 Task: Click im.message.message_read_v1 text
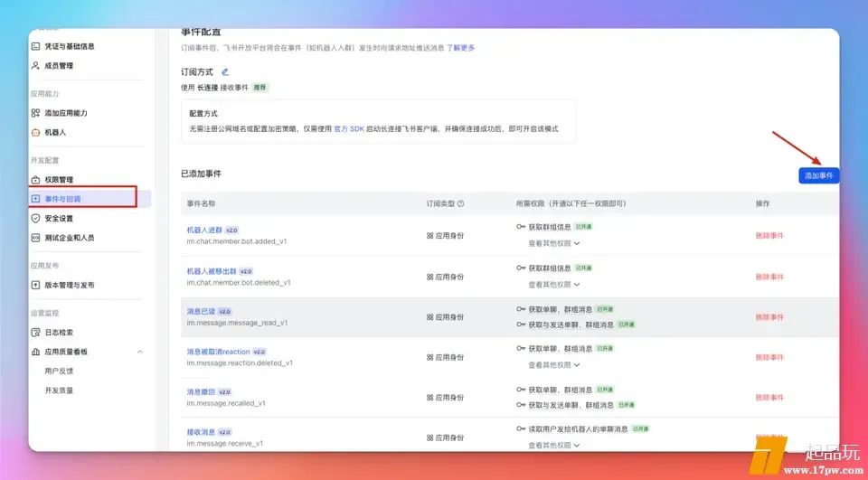point(237,324)
